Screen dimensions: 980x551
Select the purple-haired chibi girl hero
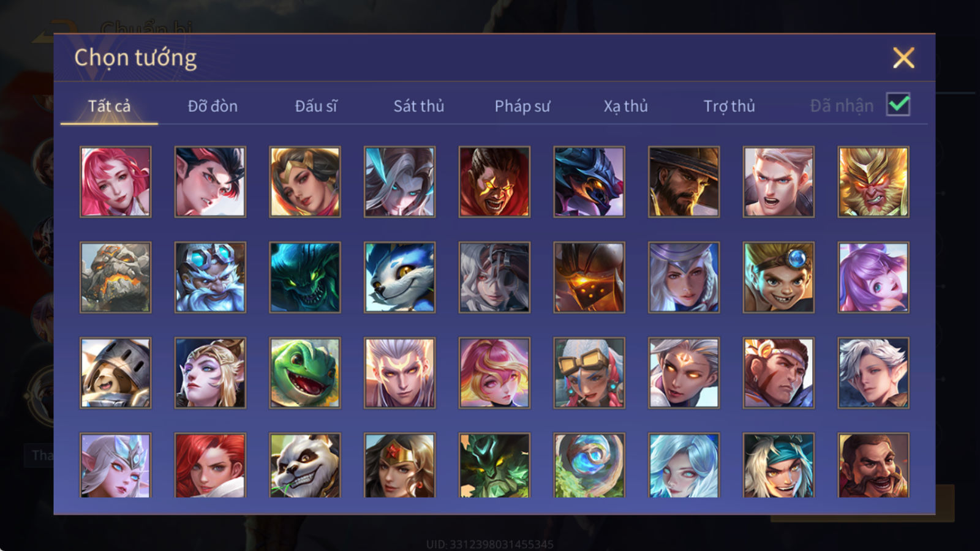pyautogui.click(x=873, y=277)
